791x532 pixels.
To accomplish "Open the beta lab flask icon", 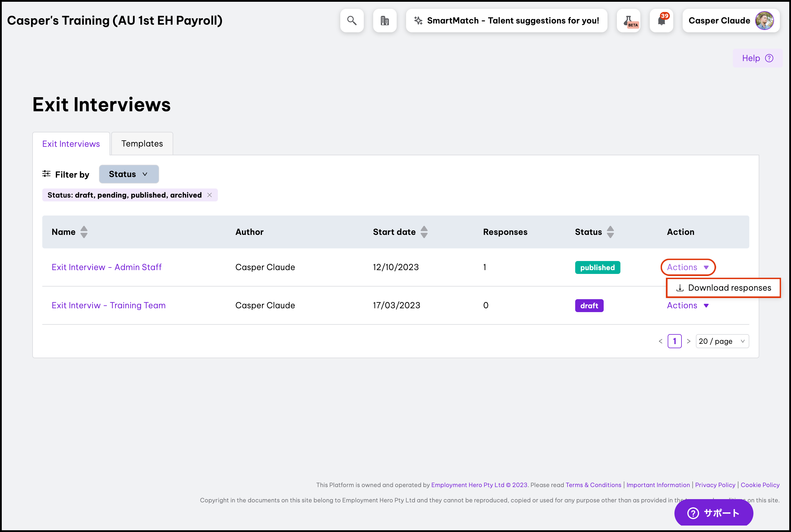I will click(628, 21).
